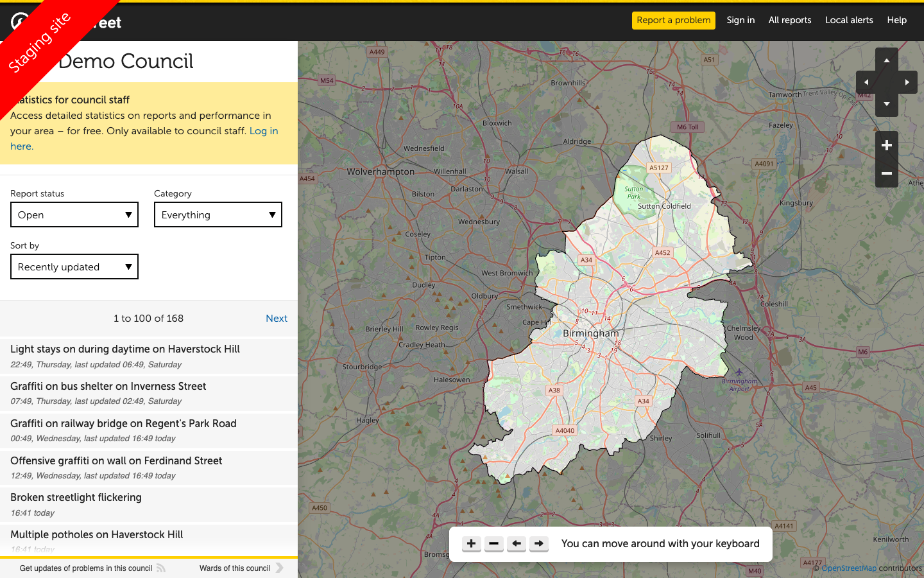The width and height of the screenshot is (924, 578).
Task: Open the Local alerts menu item
Action: (849, 20)
